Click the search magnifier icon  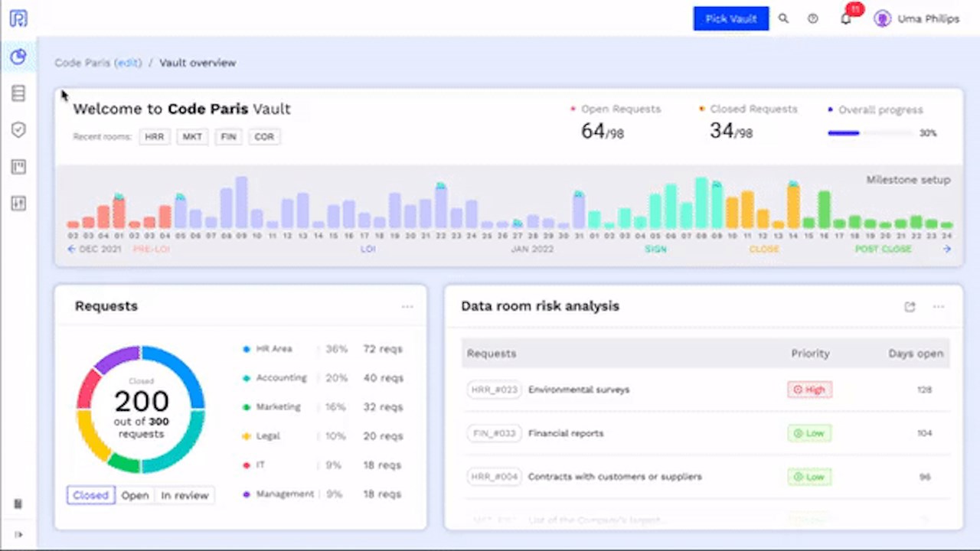point(783,18)
